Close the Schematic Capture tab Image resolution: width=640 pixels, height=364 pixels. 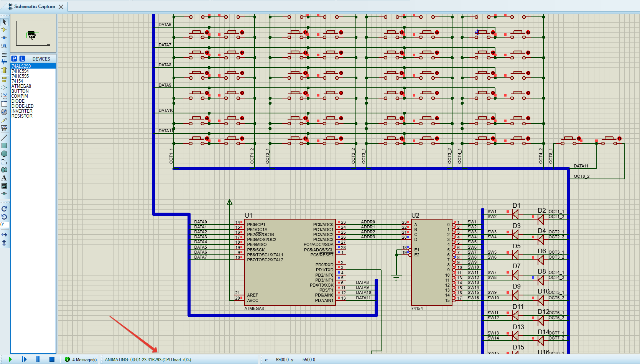(61, 7)
